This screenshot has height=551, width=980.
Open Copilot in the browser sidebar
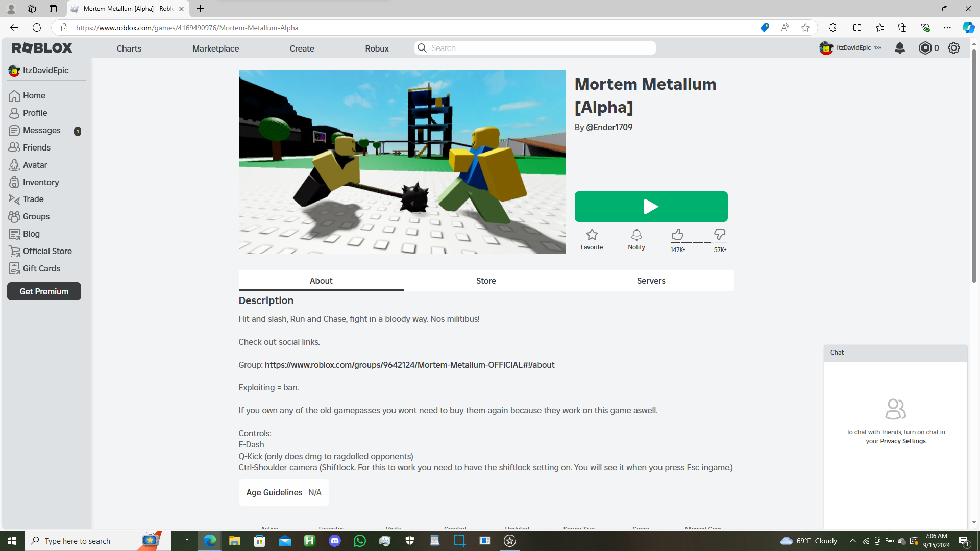(x=968, y=28)
